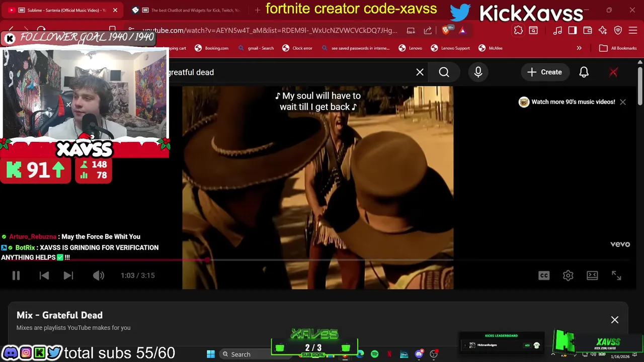Open the Windows Start menu
644x362 pixels.
[211, 354]
